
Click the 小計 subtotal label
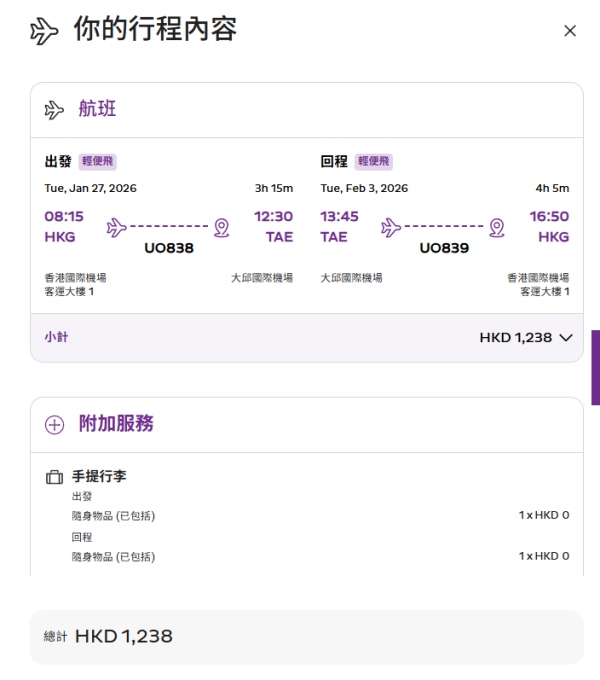coord(56,337)
